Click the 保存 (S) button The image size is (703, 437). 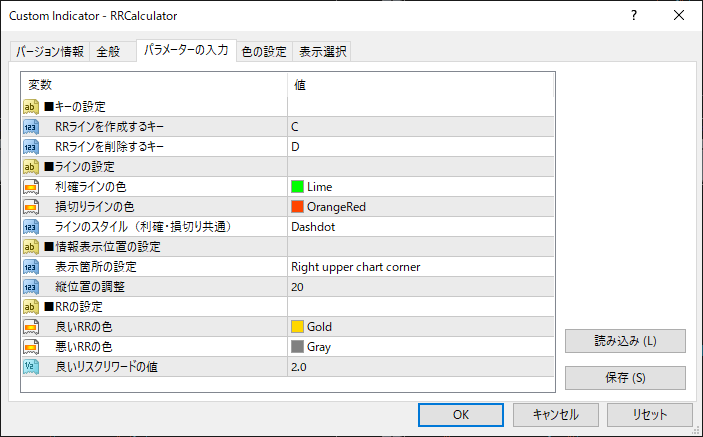click(x=625, y=378)
